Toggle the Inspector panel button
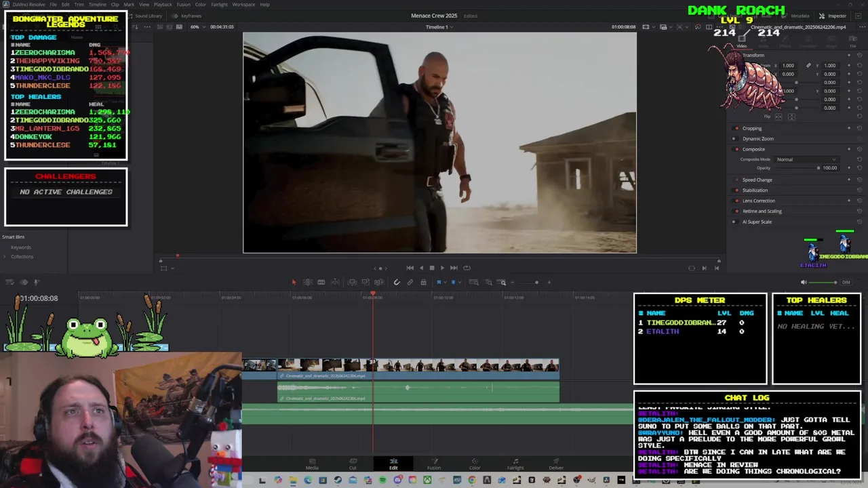This screenshot has height=488, width=868. click(833, 16)
